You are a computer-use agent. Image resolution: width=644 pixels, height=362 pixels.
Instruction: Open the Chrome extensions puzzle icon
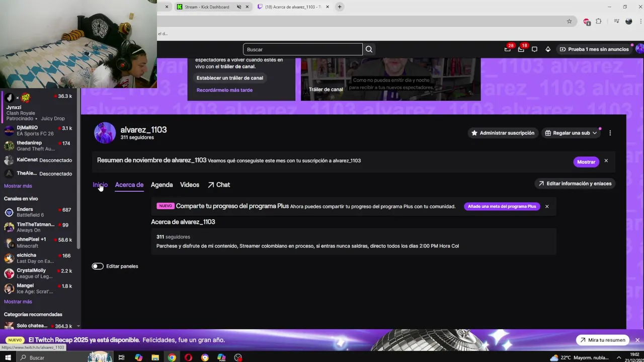click(598, 21)
